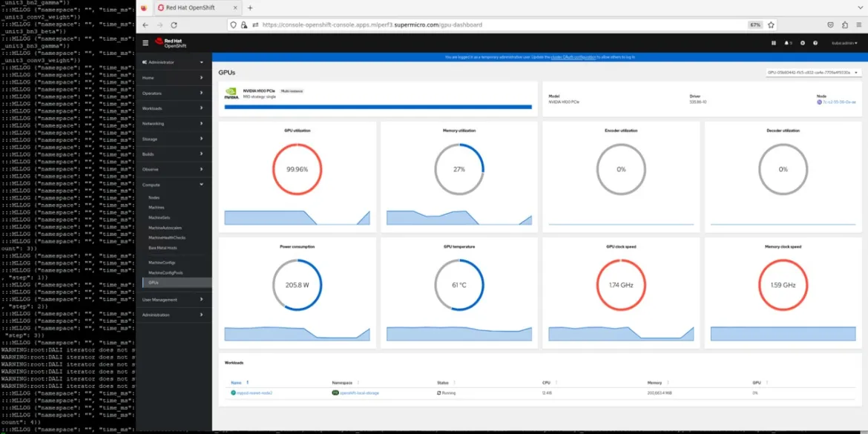Open MachineAutoscalers under Compute

(165, 228)
